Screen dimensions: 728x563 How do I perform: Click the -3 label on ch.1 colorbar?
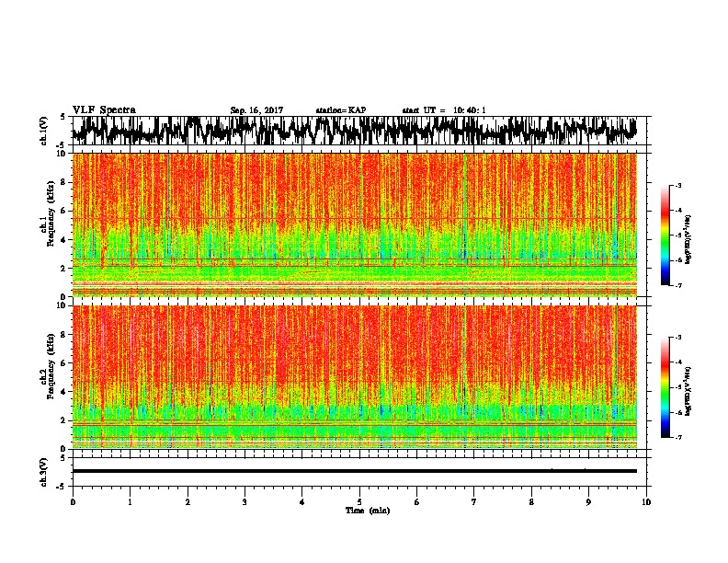(x=677, y=185)
